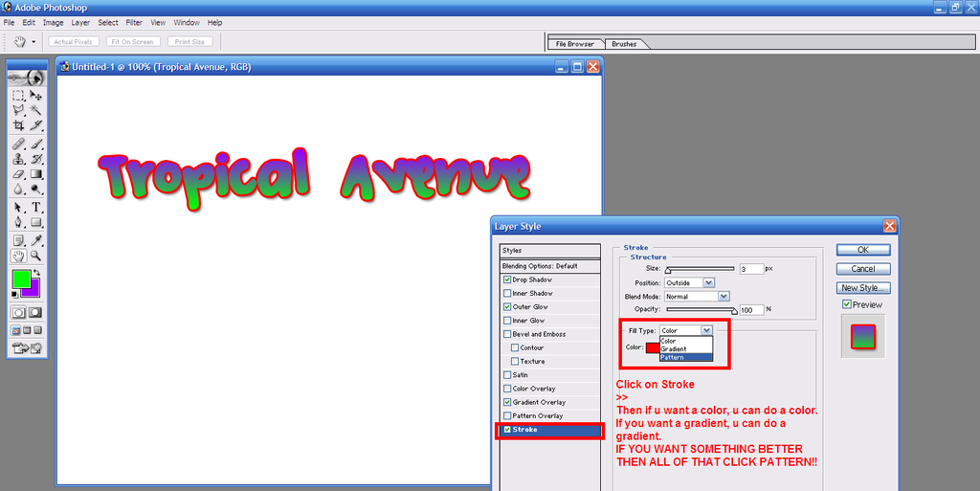The width and height of the screenshot is (980, 491).
Task: Click OK in Layer Style dialog
Action: (x=863, y=250)
